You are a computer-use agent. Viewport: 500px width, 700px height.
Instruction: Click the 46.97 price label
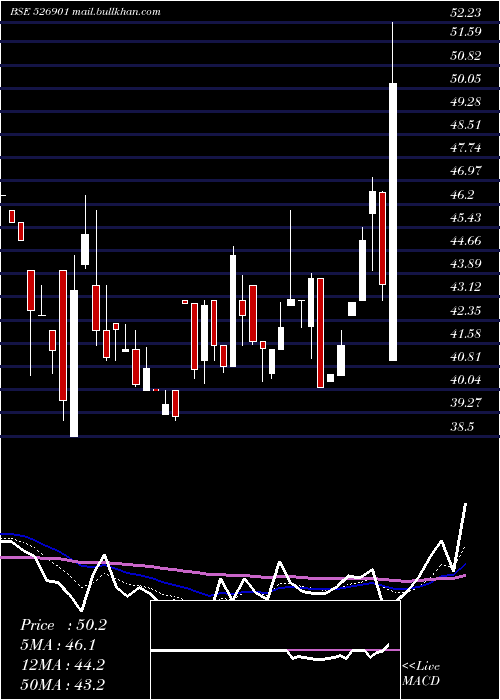tap(466, 171)
